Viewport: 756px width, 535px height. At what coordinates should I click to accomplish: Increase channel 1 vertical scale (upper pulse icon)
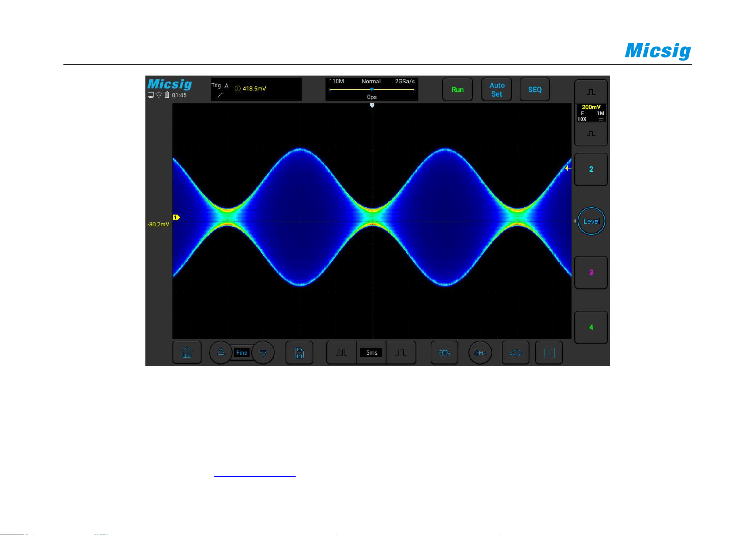tap(591, 92)
